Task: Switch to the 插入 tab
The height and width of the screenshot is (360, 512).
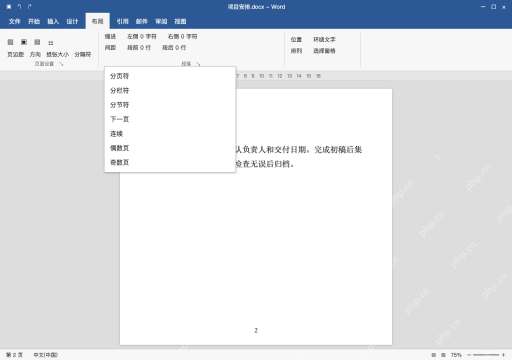Action: click(53, 22)
